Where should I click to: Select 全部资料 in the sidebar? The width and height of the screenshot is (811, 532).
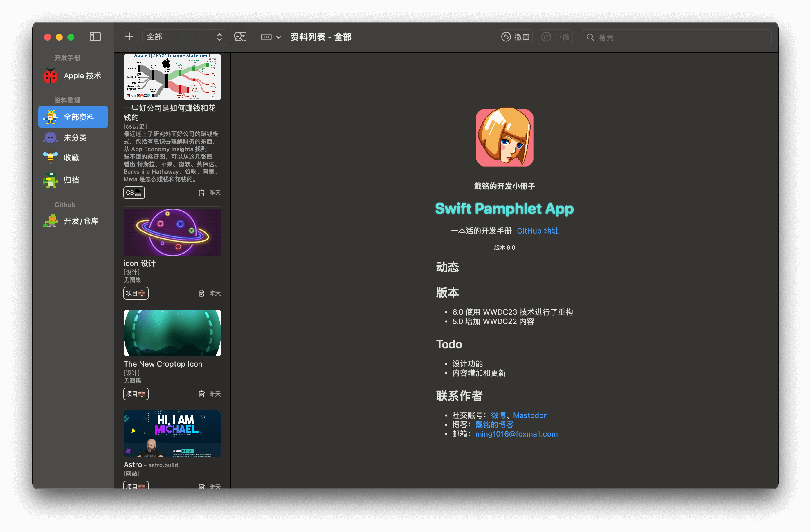point(73,117)
